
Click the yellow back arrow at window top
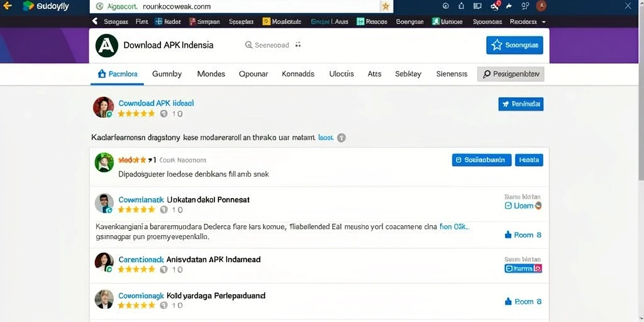[x=7, y=6]
